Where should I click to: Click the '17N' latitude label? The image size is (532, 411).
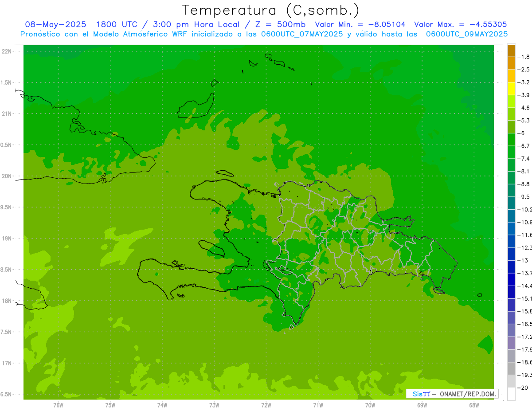7,363
